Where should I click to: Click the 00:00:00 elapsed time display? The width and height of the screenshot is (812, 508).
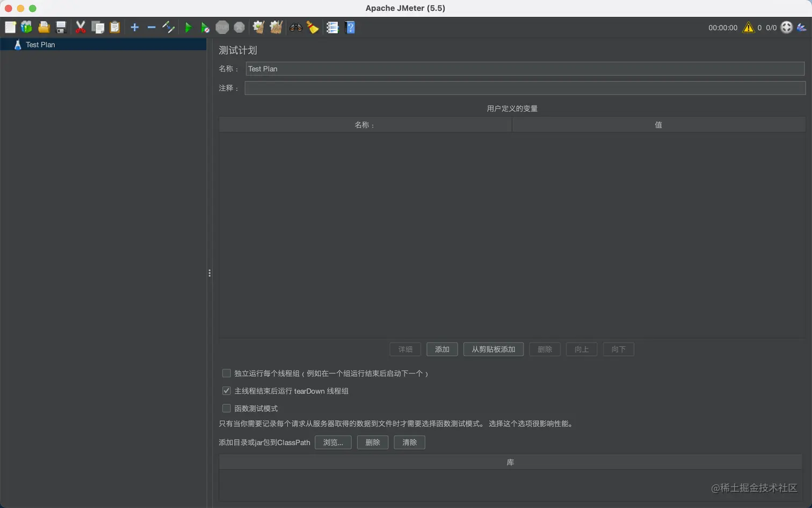(723, 27)
